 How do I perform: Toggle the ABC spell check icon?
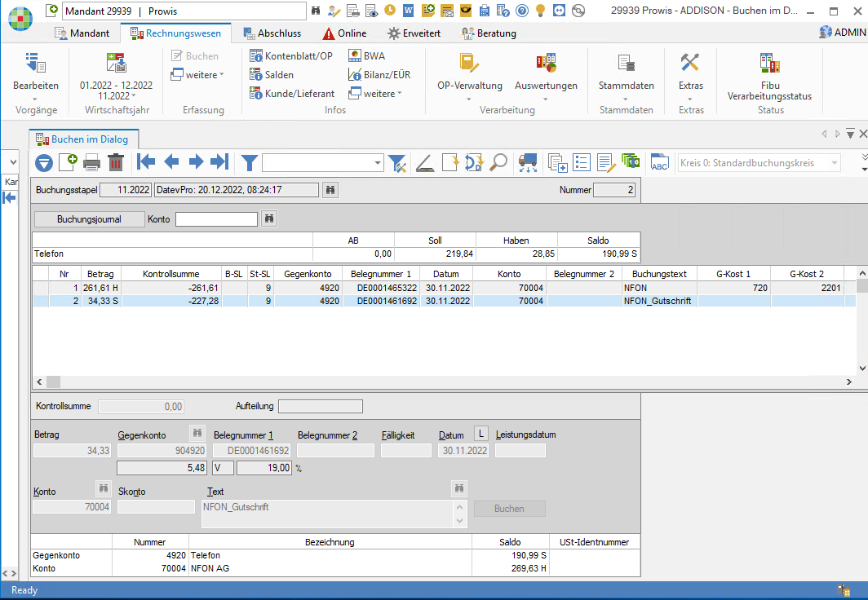tap(659, 162)
